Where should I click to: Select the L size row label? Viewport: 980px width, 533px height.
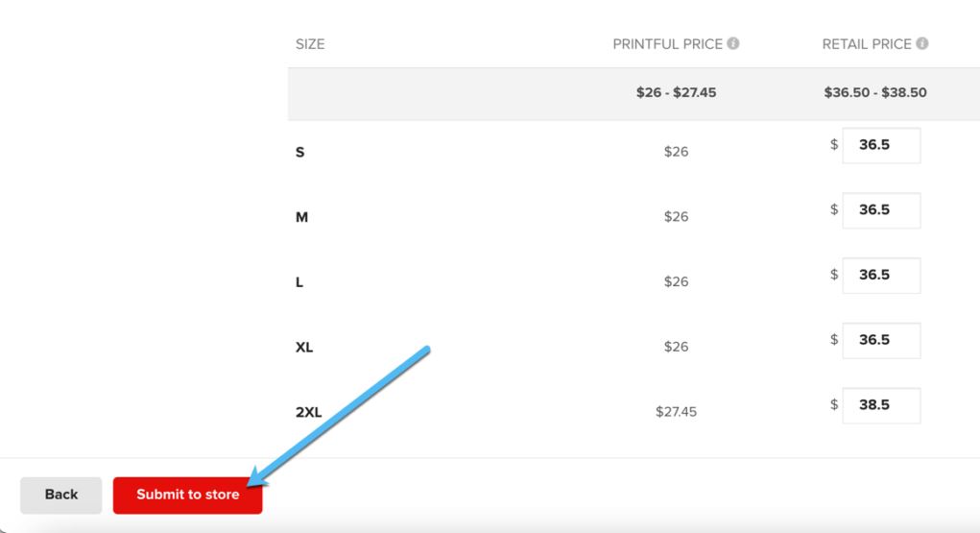(299, 282)
